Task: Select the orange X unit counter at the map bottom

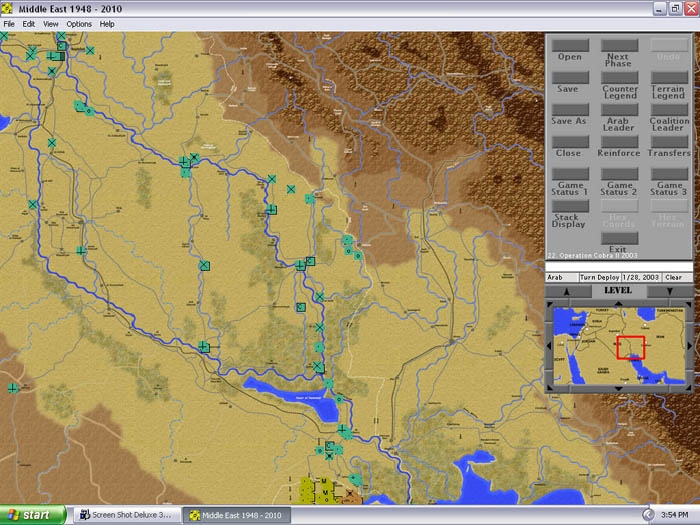Action: coord(350,493)
